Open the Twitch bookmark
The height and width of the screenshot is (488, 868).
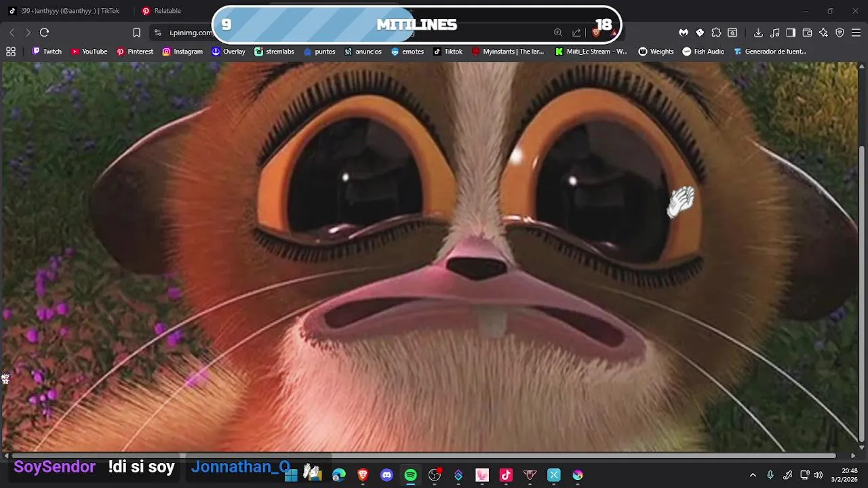47,52
